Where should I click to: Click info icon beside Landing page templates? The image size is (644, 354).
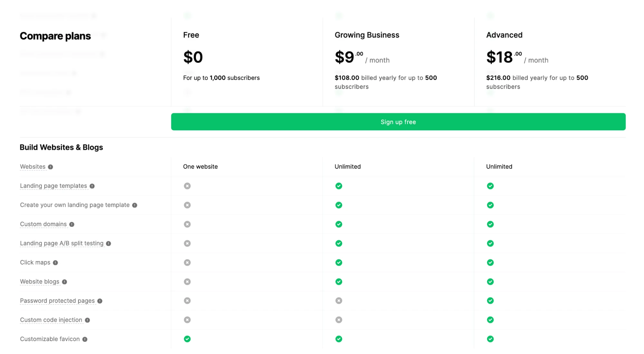(x=92, y=186)
